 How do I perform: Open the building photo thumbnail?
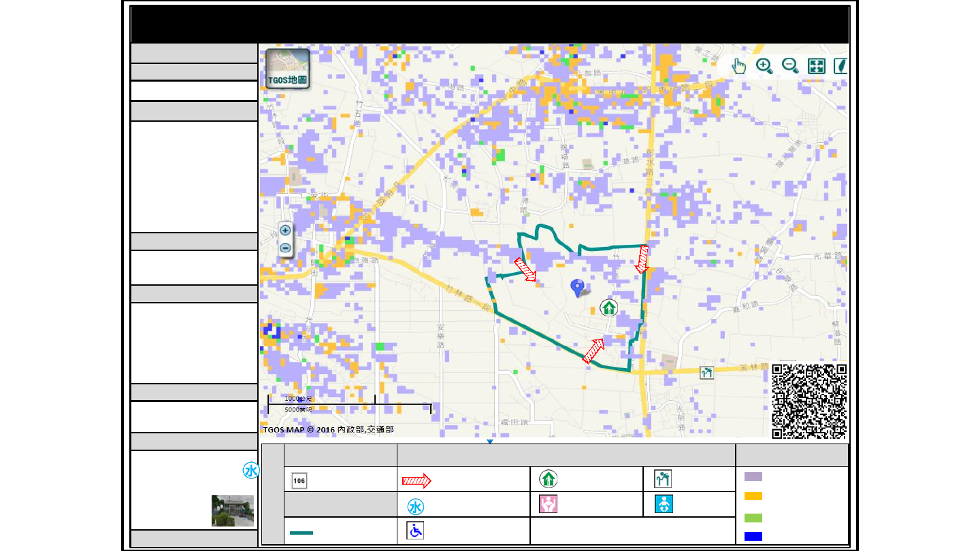coord(233,511)
